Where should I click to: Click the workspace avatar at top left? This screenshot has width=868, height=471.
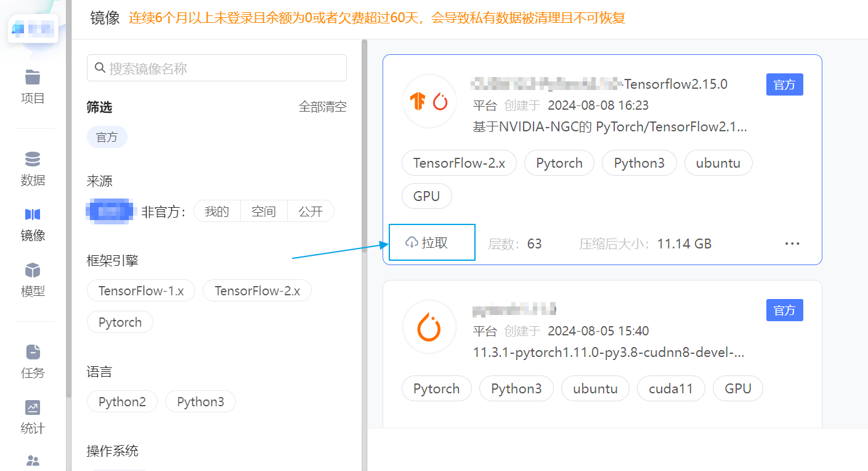click(33, 28)
